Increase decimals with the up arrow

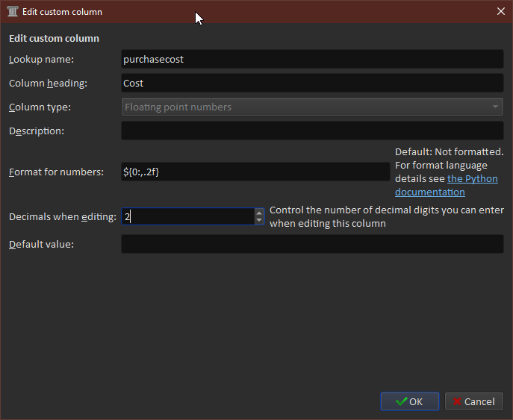[x=259, y=213]
